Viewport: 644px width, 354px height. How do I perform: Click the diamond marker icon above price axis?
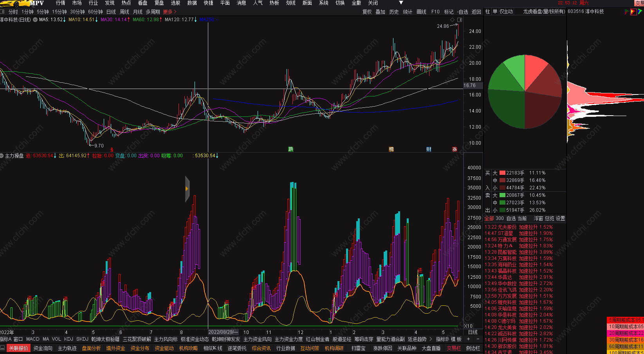tap(453, 20)
